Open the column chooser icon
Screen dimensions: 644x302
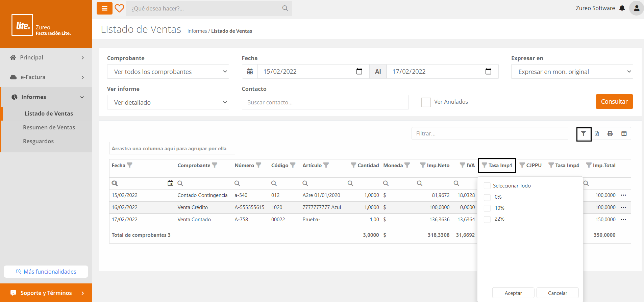click(624, 134)
